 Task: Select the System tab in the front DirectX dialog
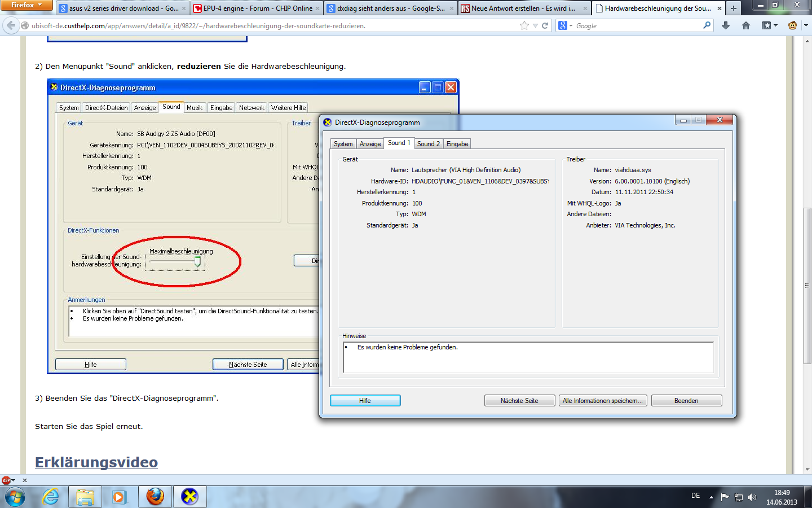coord(343,144)
